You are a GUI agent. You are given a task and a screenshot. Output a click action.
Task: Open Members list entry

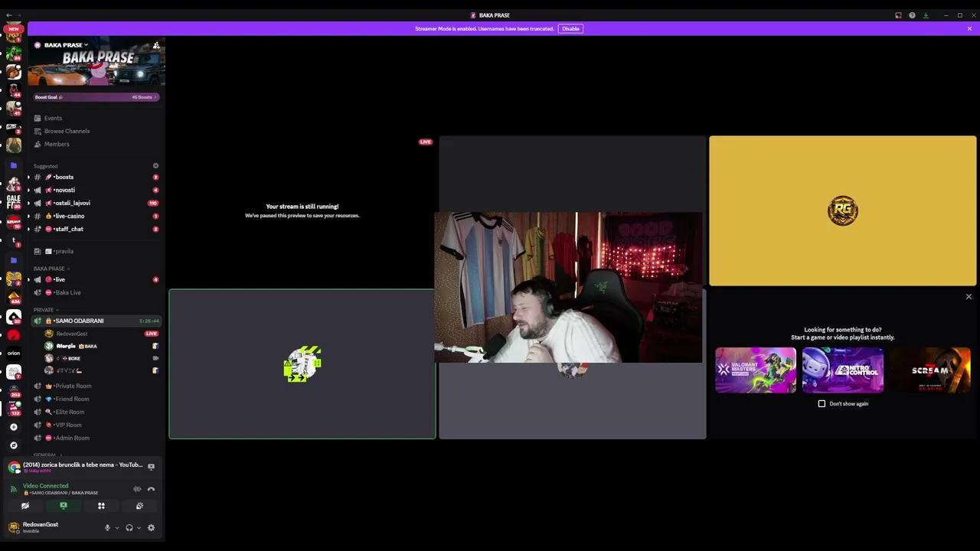[x=96, y=144]
